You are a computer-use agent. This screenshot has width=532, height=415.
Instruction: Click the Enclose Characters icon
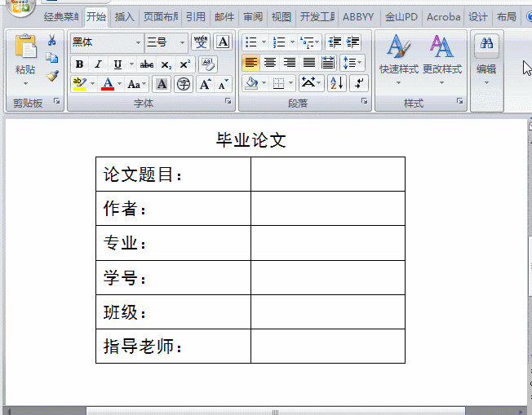tap(184, 84)
